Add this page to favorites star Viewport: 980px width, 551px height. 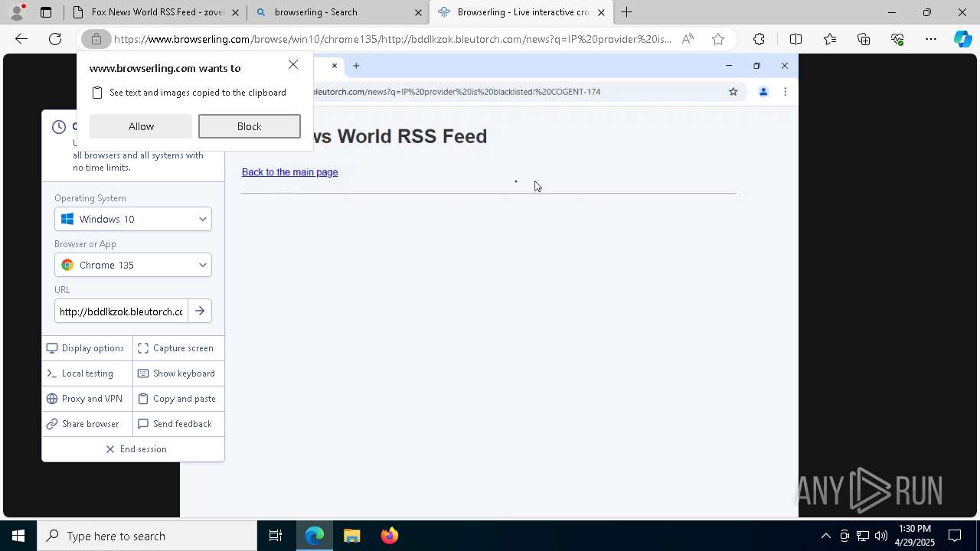718,39
